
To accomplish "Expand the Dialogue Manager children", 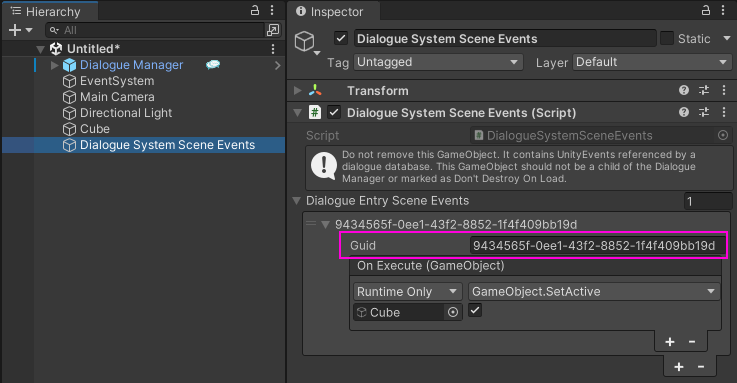I will [55, 65].
